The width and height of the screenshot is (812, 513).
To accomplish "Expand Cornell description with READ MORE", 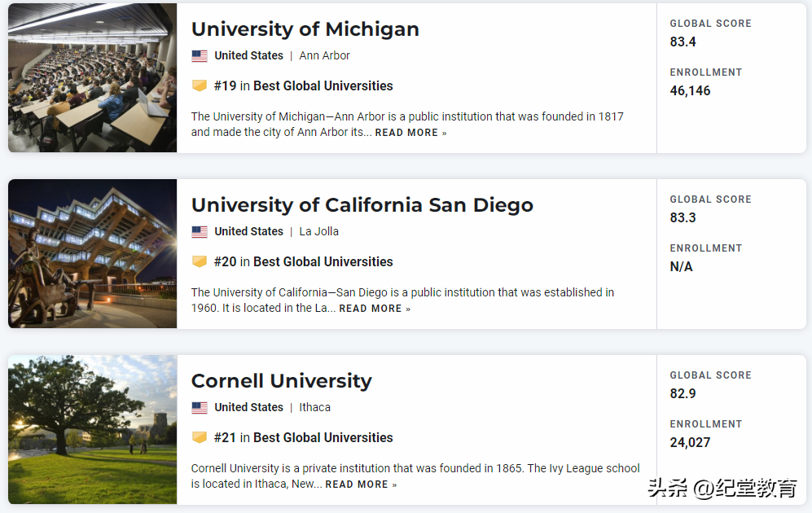I will [x=361, y=484].
